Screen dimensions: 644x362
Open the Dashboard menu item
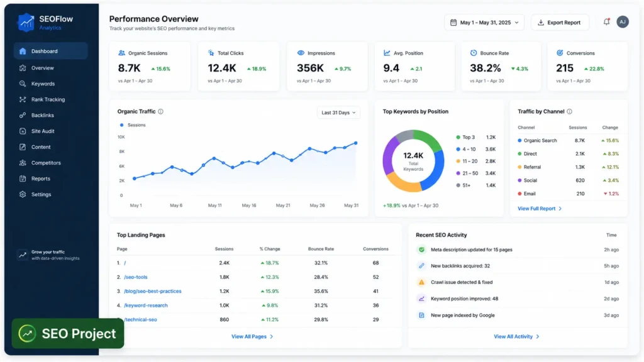51,52
